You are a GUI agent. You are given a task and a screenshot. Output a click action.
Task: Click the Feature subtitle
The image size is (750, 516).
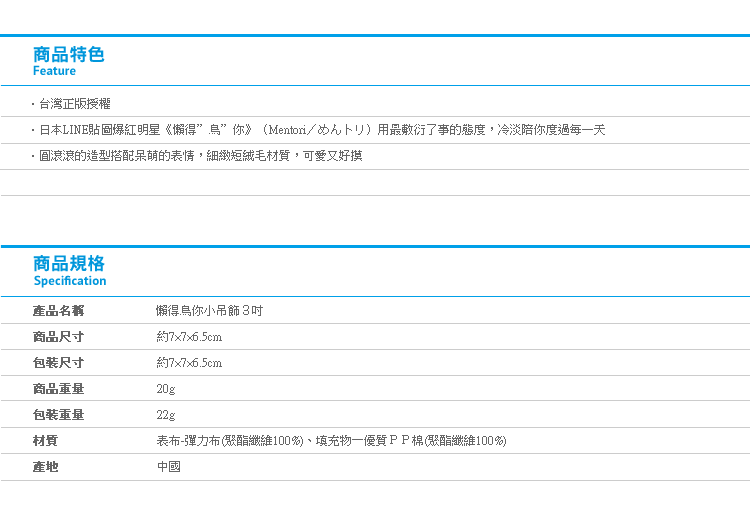click(54, 71)
